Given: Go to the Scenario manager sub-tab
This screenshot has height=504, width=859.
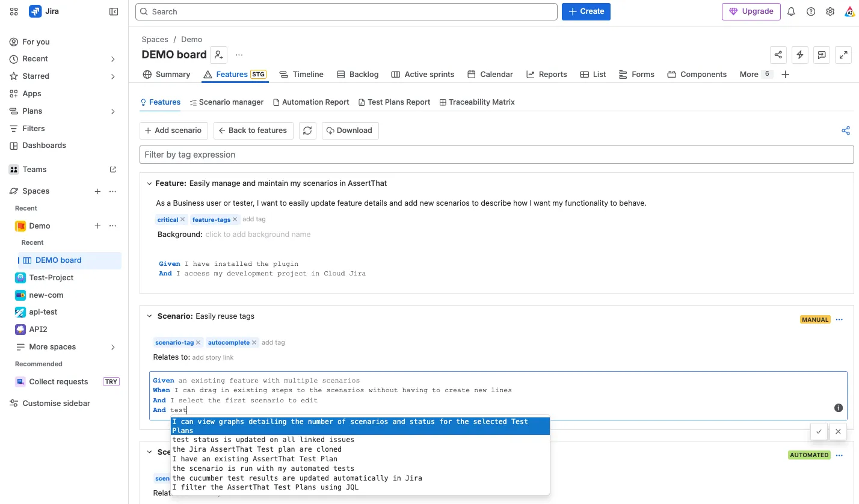Looking at the screenshot, I should click(x=227, y=102).
